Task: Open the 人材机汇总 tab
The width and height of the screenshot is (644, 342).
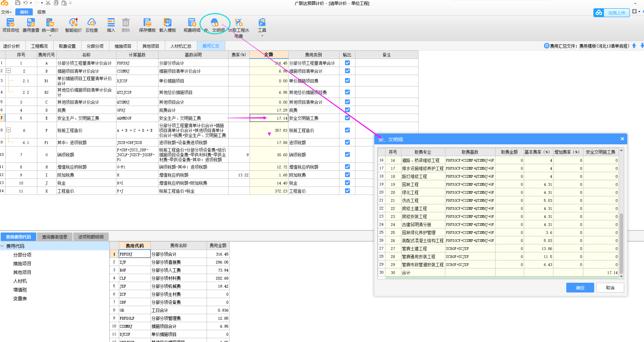Action: click(x=181, y=46)
